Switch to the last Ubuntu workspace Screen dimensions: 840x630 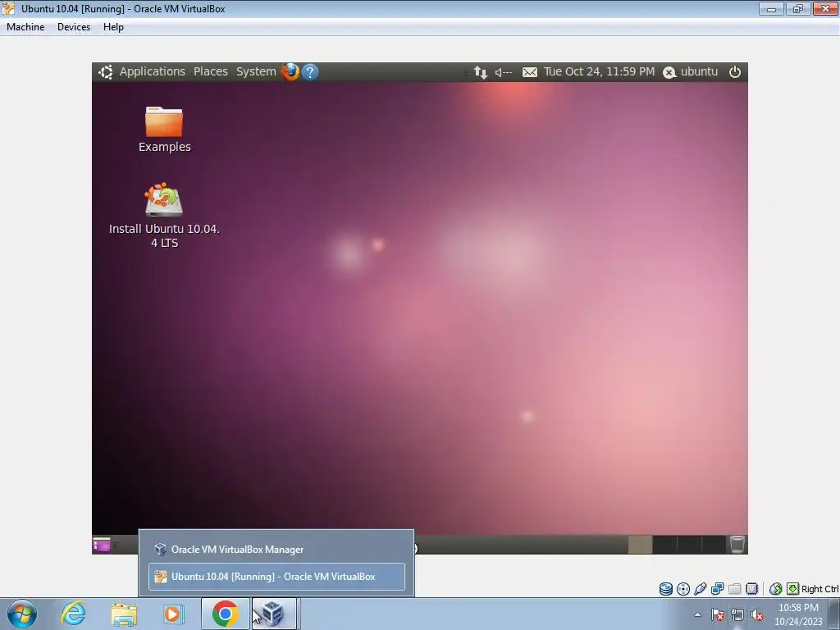coord(714,545)
